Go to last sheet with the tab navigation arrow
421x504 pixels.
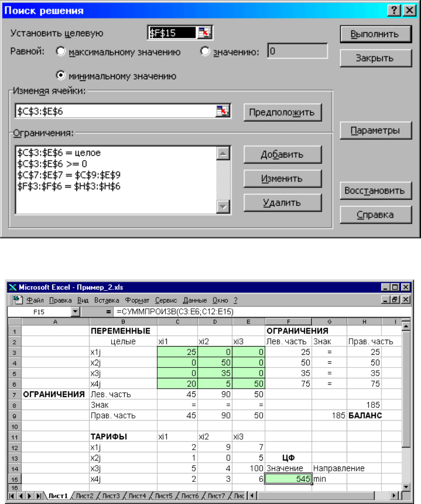(39, 496)
